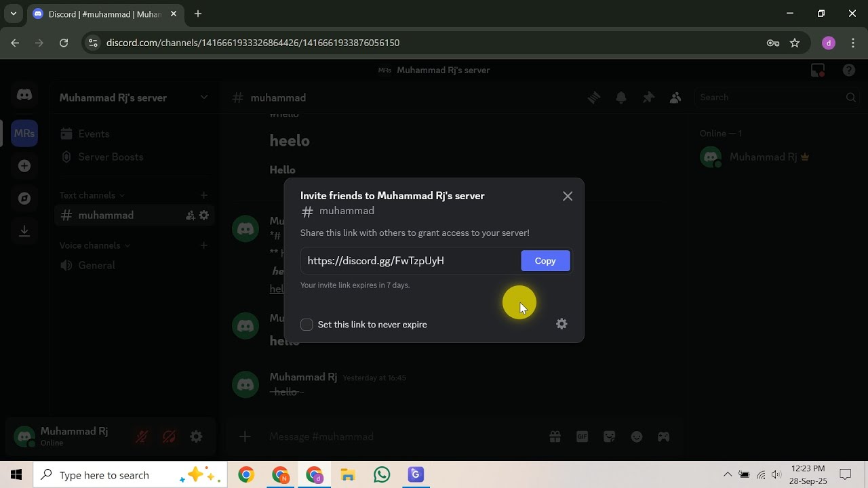Open invite icon next to muhammad channel
Screen dimensions: 868x488
click(190, 216)
